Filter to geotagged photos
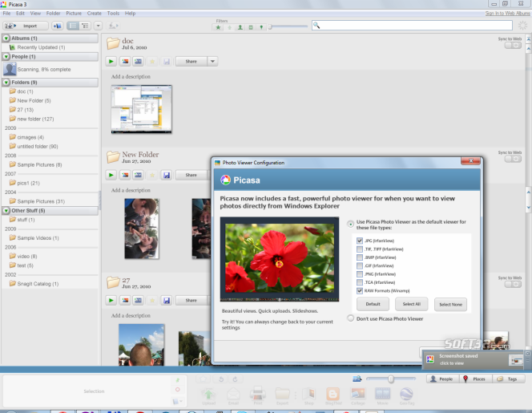532x413 pixels. (261, 27)
